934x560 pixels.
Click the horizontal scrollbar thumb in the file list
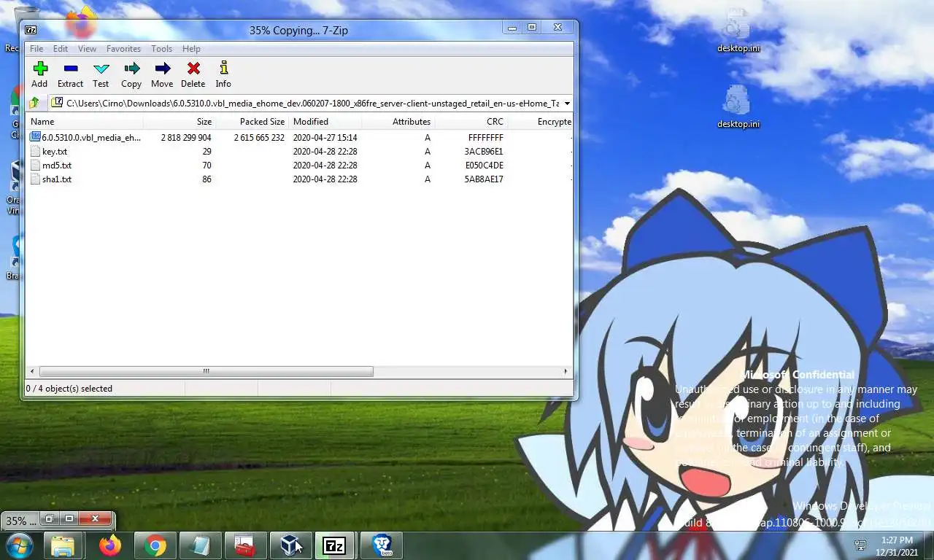coord(207,371)
